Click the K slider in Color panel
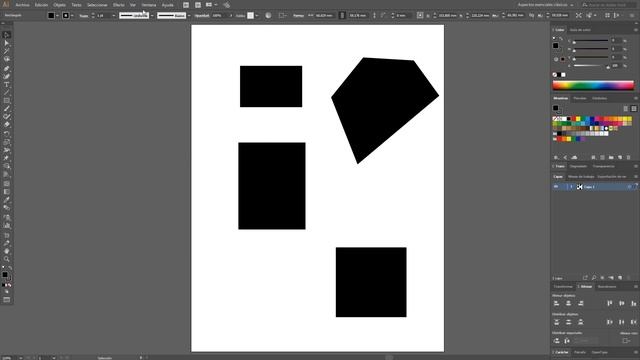 pos(590,65)
